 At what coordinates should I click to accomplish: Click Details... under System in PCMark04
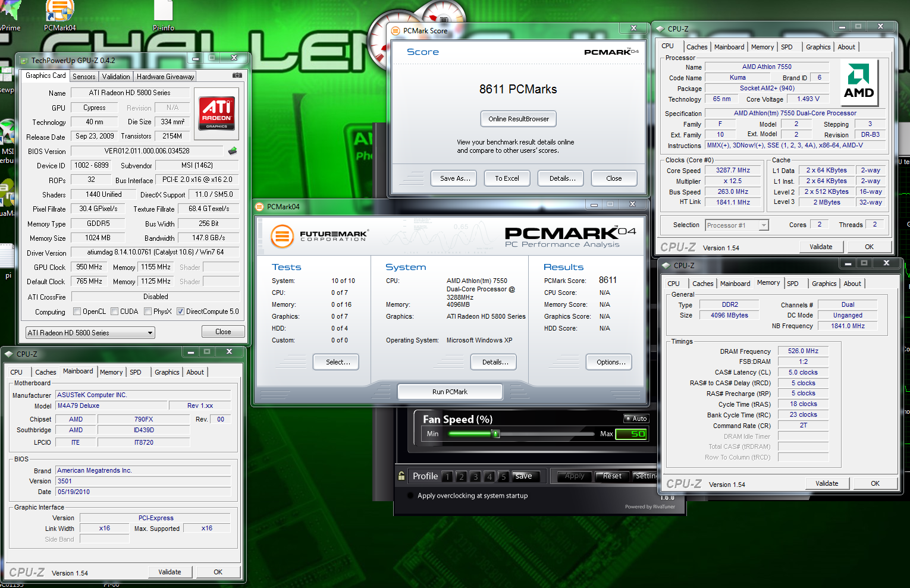pyautogui.click(x=494, y=362)
